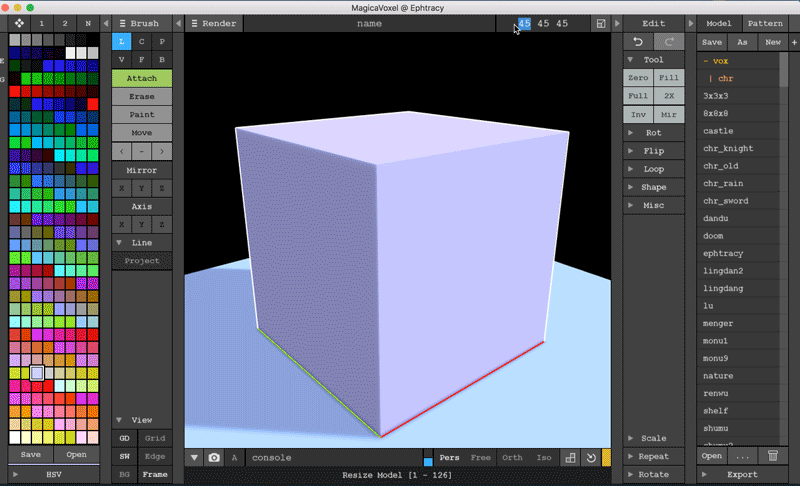Pick the selected lavender palette swatch
The image size is (800, 486).
pyautogui.click(x=37, y=373)
